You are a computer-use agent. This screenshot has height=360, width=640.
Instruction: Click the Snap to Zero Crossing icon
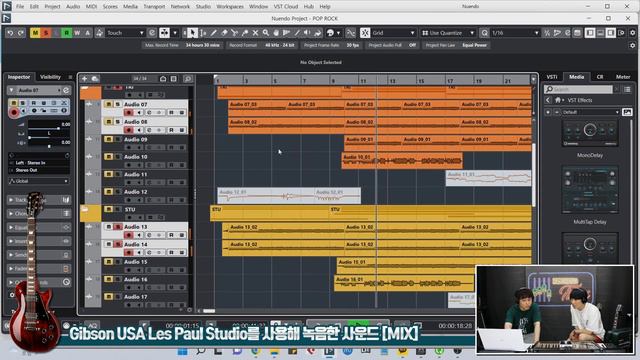[x=351, y=33]
